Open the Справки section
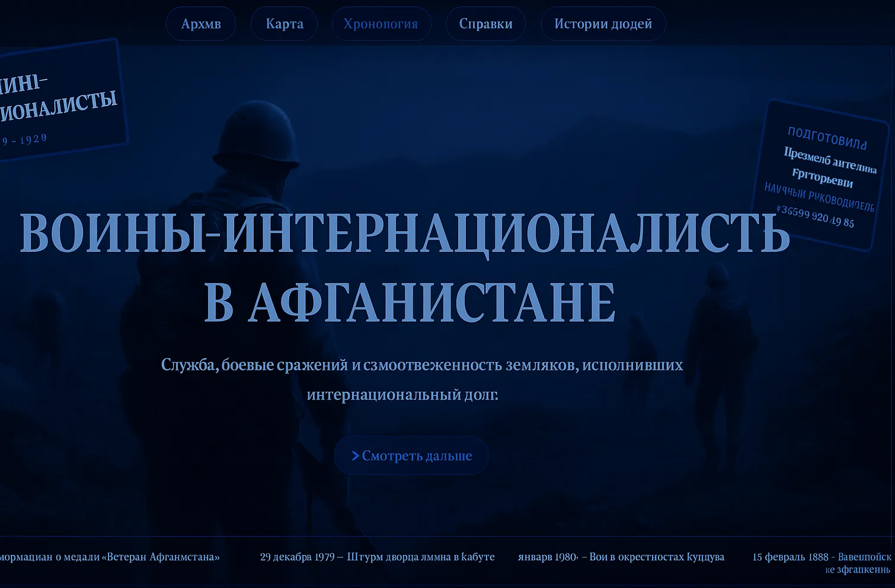 485,24
